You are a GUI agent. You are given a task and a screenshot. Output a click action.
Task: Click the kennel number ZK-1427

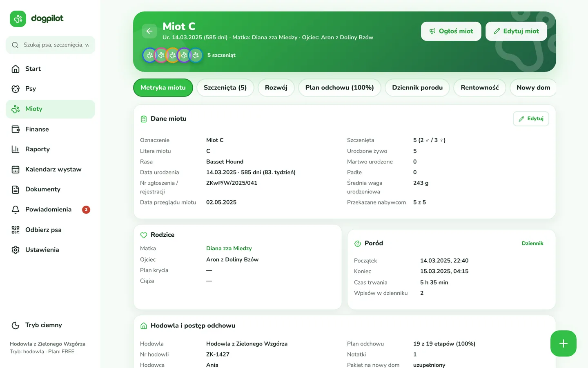pyautogui.click(x=218, y=355)
